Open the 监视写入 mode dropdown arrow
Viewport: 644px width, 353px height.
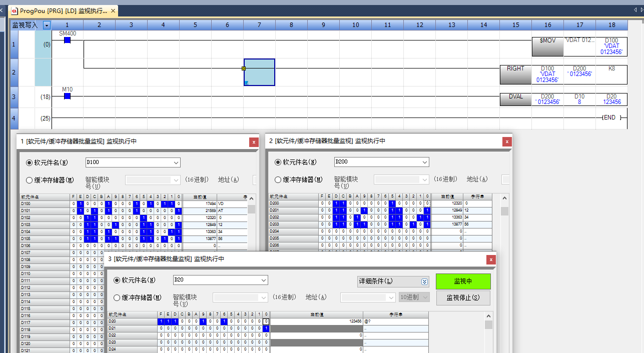47,25
